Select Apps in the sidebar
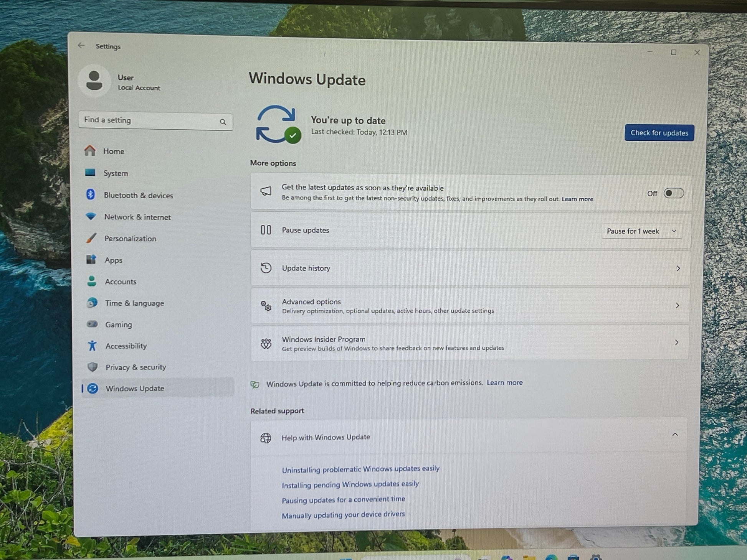Viewport: 747px width, 560px height. tap(113, 260)
